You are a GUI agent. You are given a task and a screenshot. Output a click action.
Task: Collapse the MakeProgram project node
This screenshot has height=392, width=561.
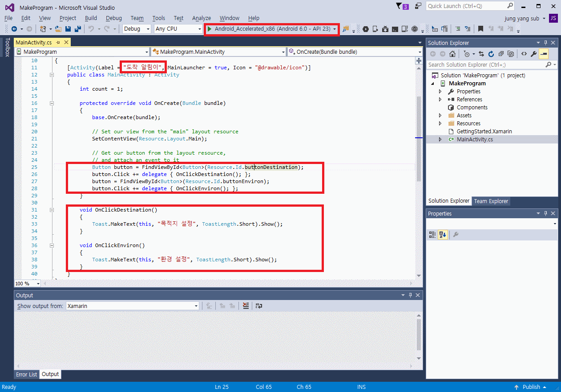pyautogui.click(x=432, y=84)
